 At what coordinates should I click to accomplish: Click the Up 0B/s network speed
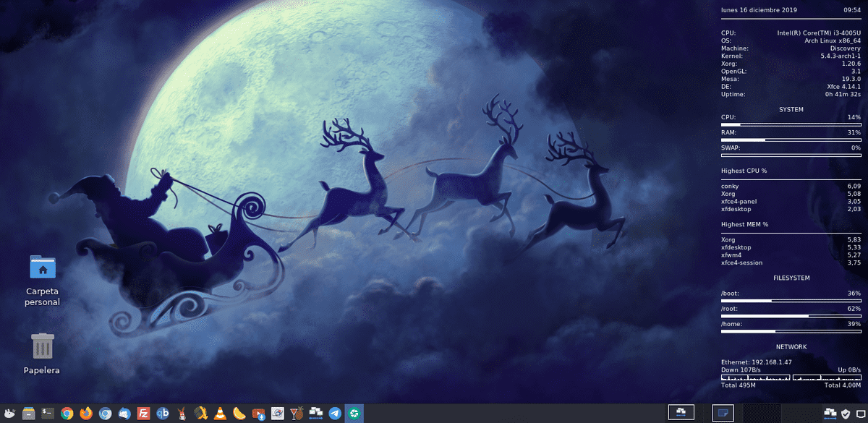[x=849, y=369]
